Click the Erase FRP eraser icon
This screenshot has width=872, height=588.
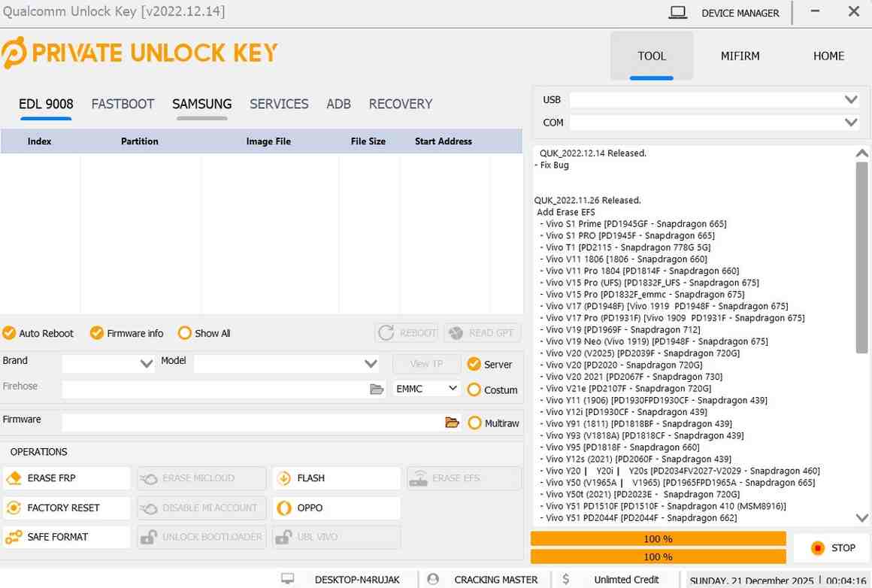coord(14,478)
